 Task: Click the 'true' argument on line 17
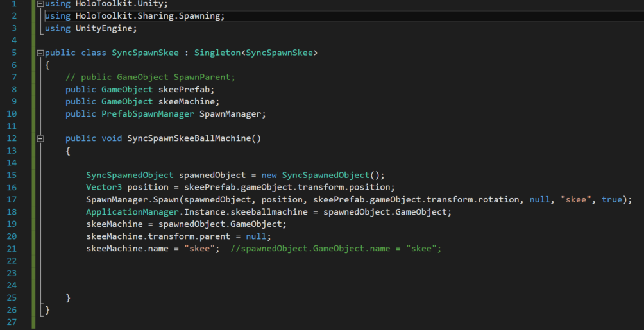click(612, 199)
